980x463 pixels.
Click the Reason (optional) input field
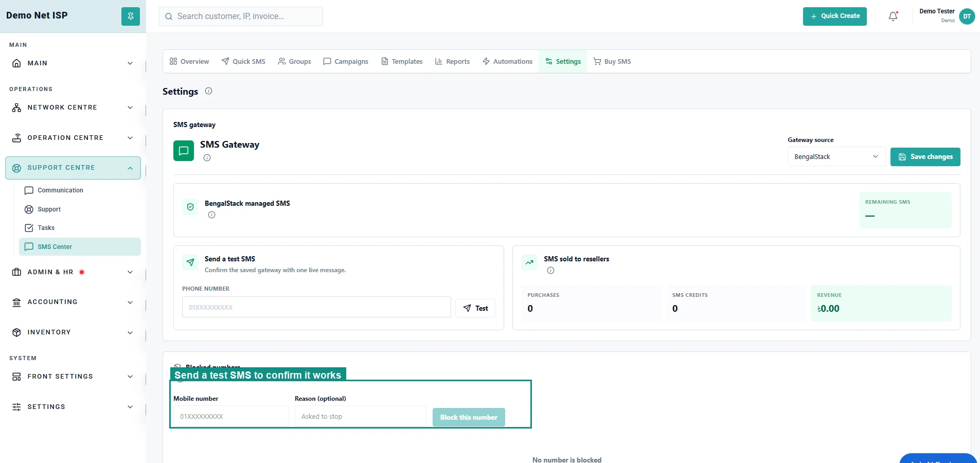click(360, 416)
